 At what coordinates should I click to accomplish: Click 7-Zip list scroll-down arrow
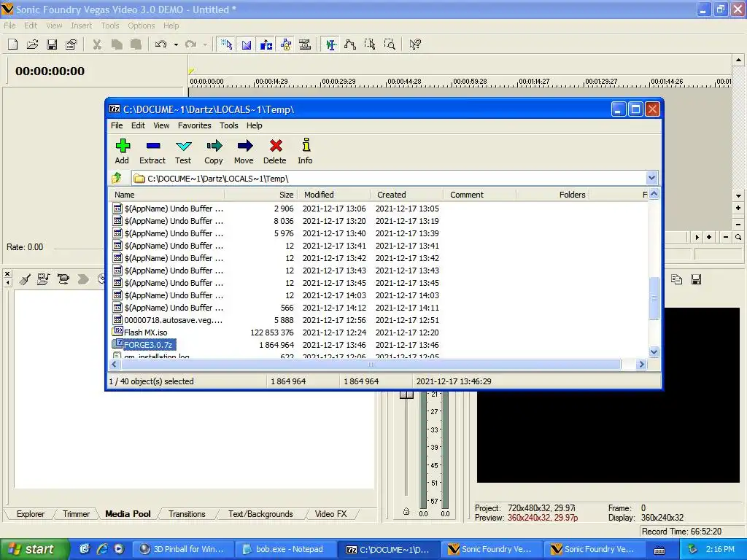tap(654, 352)
